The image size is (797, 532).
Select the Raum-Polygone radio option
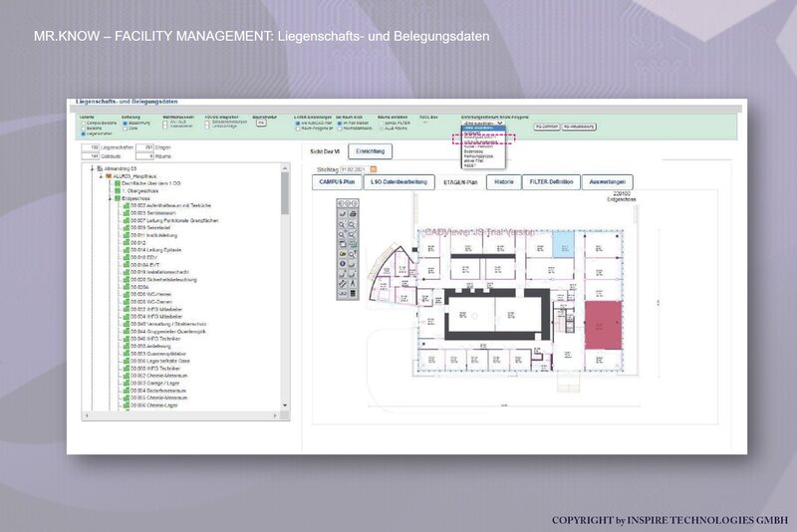(x=297, y=130)
